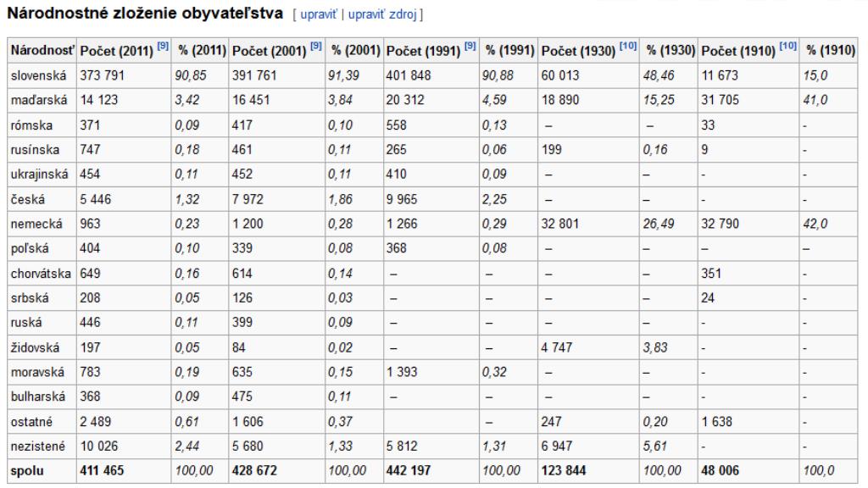Viewport: 868px width, 488px height.
Task: Click the total '411 465' cell
Action: pyautogui.click(x=102, y=471)
